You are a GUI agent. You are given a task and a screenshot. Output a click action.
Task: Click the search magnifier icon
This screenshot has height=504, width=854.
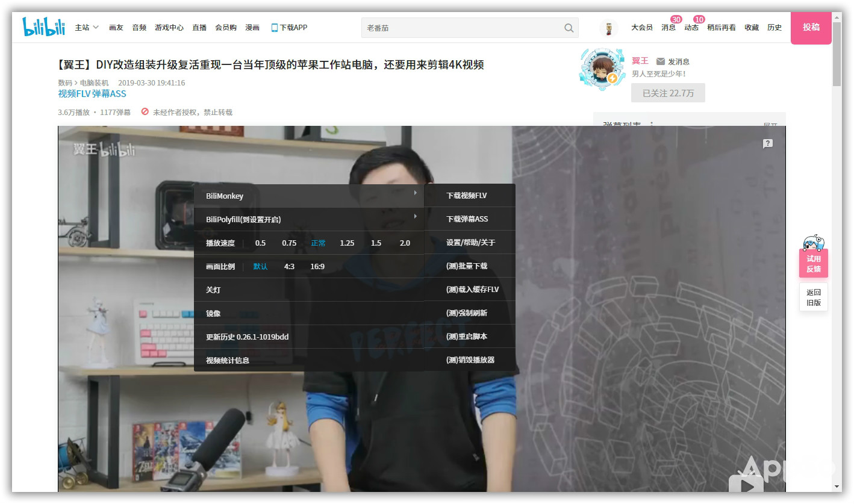pyautogui.click(x=568, y=28)
